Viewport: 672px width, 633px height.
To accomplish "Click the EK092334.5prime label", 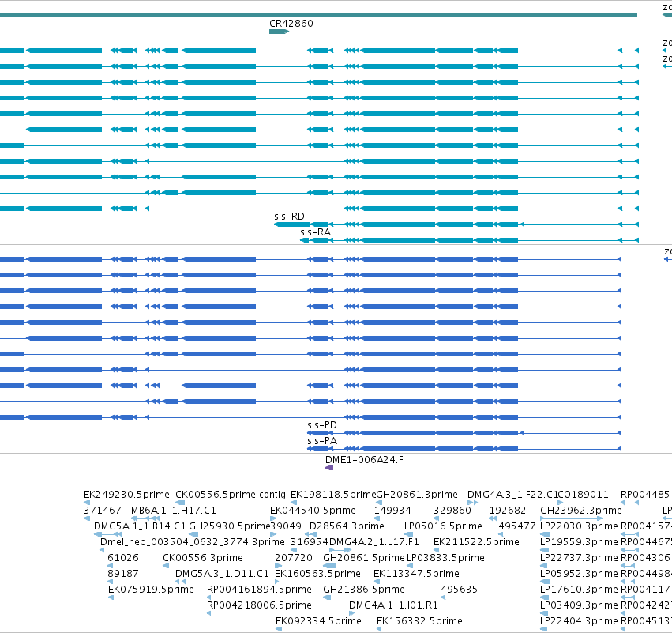I will [318, 621].
